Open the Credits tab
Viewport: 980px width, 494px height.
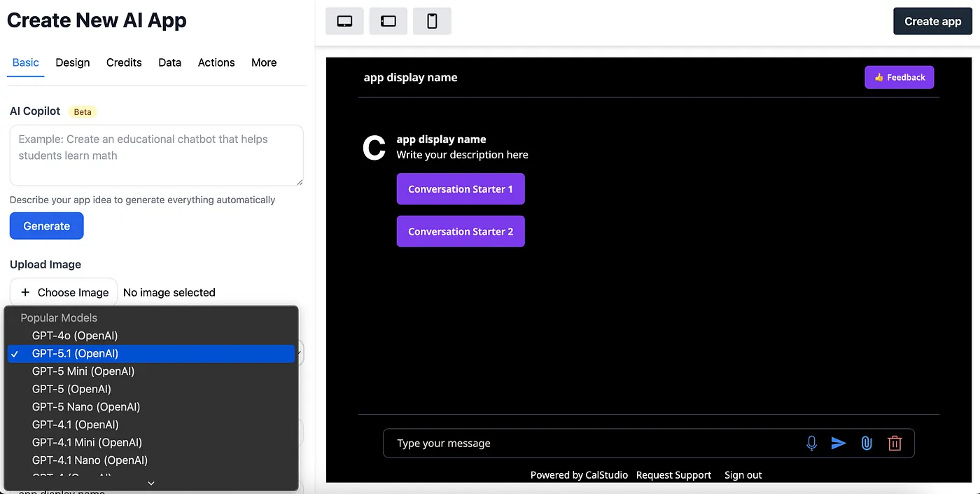[124, 62]
